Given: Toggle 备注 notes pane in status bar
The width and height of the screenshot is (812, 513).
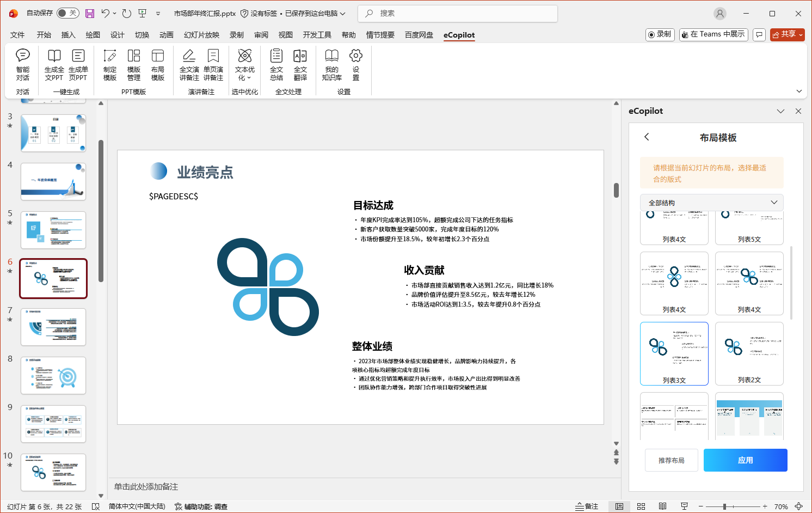Looking at the screenshot, I should 587,506.
